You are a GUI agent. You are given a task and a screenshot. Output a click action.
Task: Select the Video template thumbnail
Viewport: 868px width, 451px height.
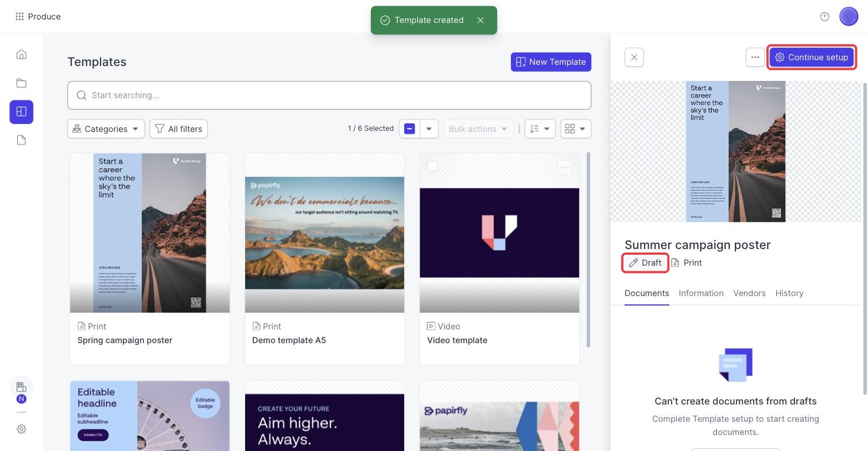[499, 233]
